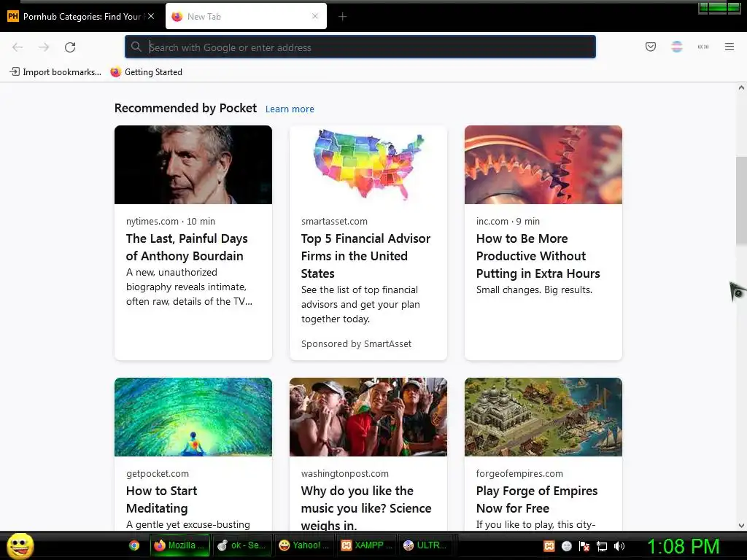Click the striped round account avatar icon
This screenshot has height=560, width=747.
click(x=676, y=46)
